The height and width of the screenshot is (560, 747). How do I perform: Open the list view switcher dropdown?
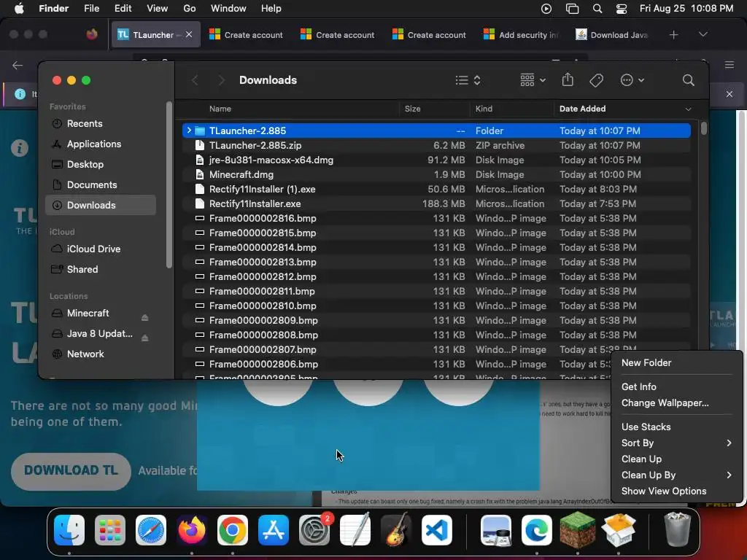click(468, 80)
